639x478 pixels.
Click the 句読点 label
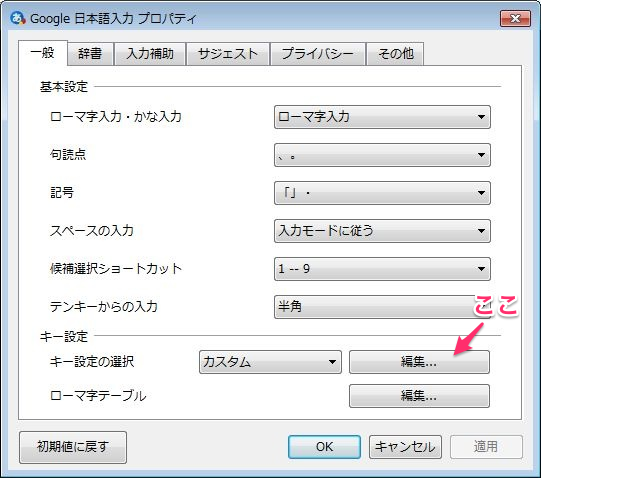click(x=68, y=155)
